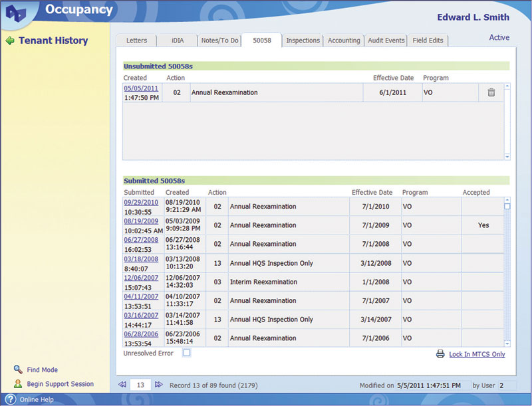This screenshot has width=532, height=406.
Task: Go to next record with right arrows
Action: 158,385
